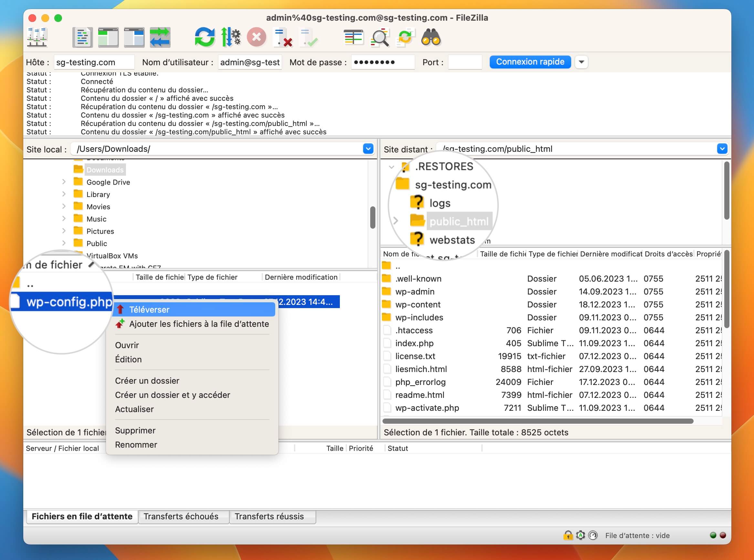Image resolution: width=754 pixels, height=560 pixels.
Task: Click the local tree vertical scrollbar
Action: point(372,217)
